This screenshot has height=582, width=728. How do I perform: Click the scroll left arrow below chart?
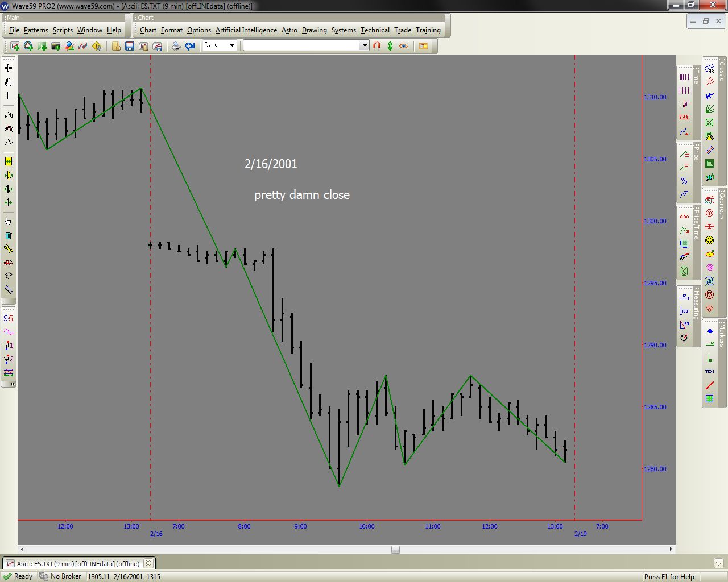(x=22, y=550)
